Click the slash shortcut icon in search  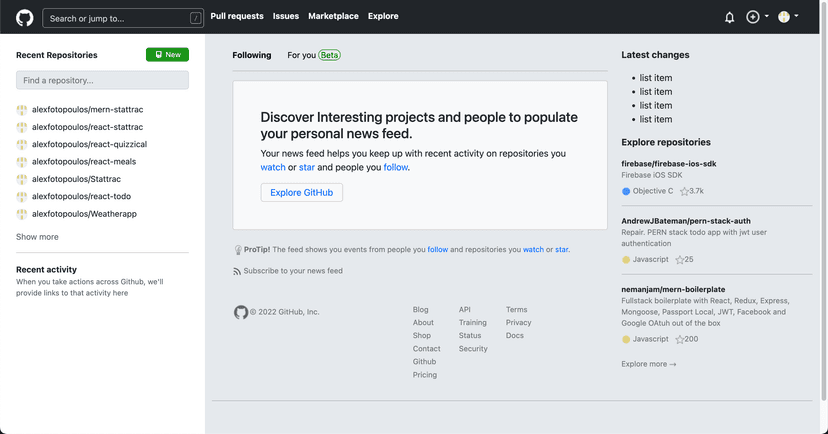coord(195,18)
